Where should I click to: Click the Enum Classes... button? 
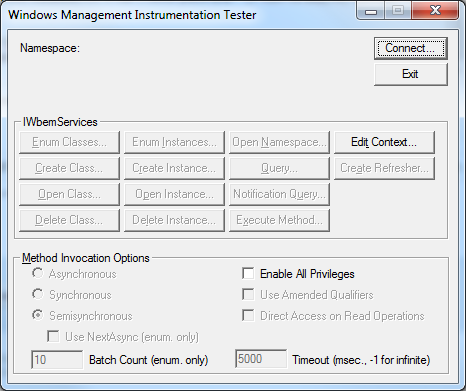point(69,142)
